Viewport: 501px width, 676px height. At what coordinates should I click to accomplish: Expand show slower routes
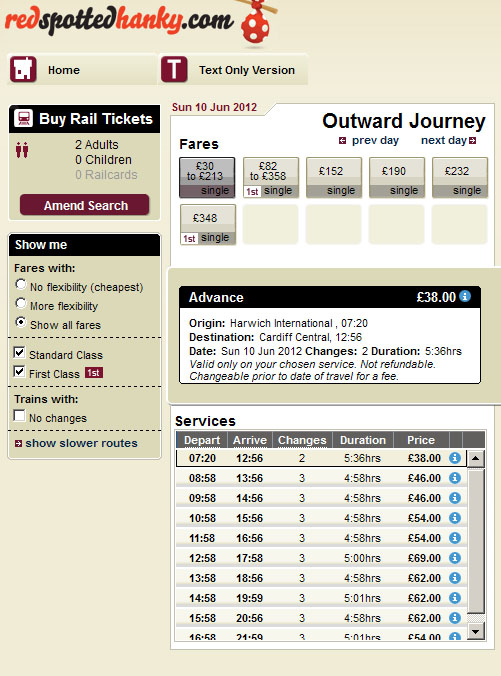pyautogui.click(x=76, y=443)
